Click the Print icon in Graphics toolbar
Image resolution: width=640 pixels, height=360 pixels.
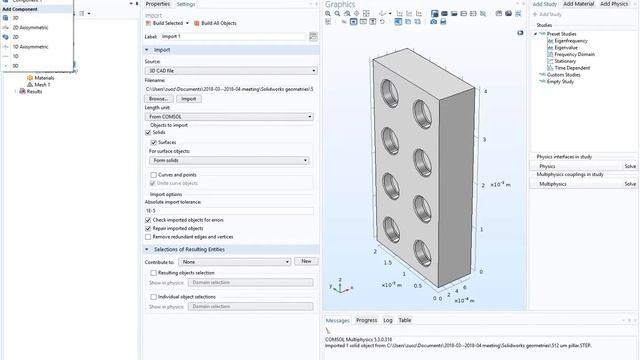point(443,22)
